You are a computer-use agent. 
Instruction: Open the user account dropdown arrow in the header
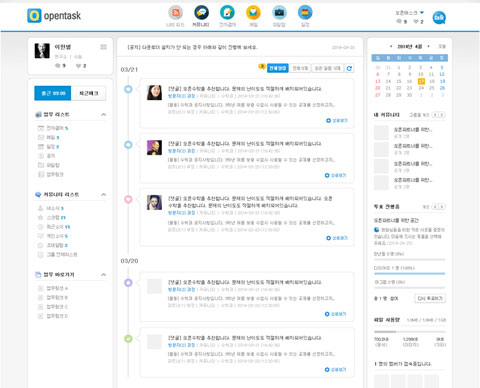point(422,13)
